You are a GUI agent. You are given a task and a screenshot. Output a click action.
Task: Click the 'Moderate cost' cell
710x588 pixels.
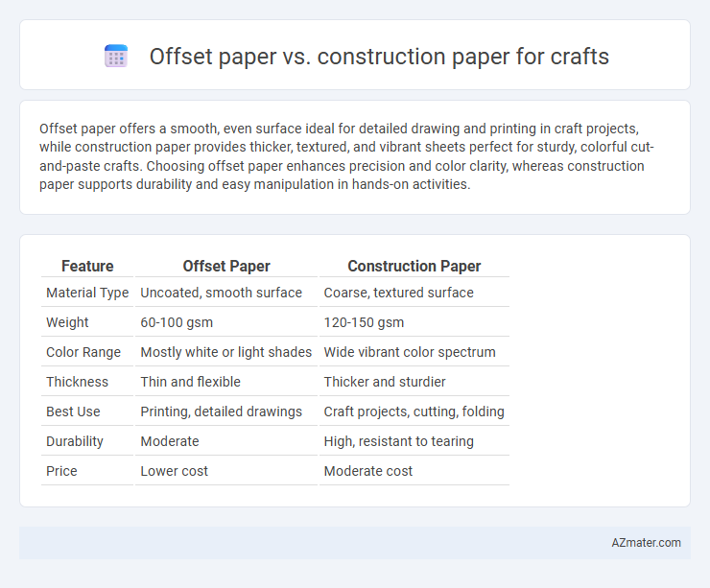[414, 471]
